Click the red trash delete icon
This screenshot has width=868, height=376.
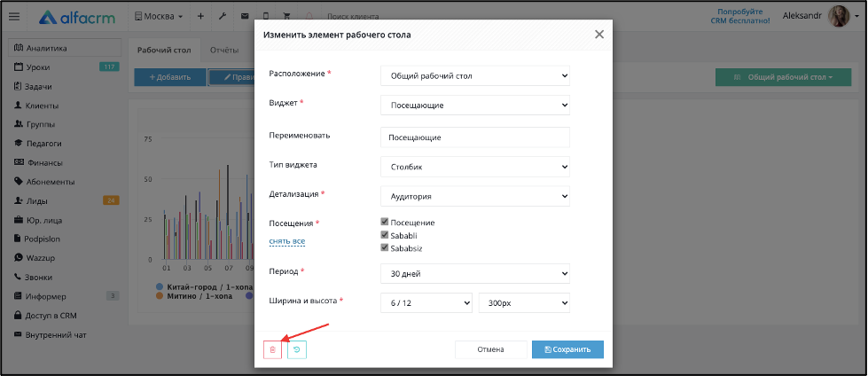coord(272,350)
